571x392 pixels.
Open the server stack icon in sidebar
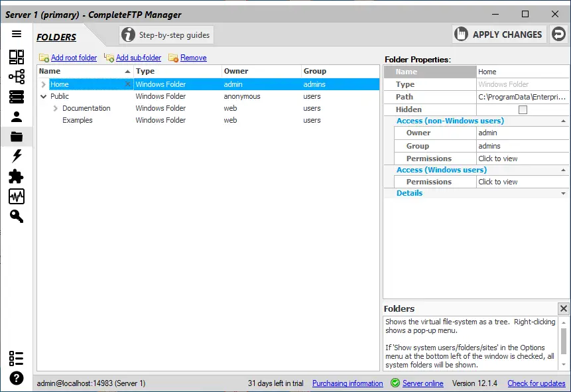coord(17,97)
